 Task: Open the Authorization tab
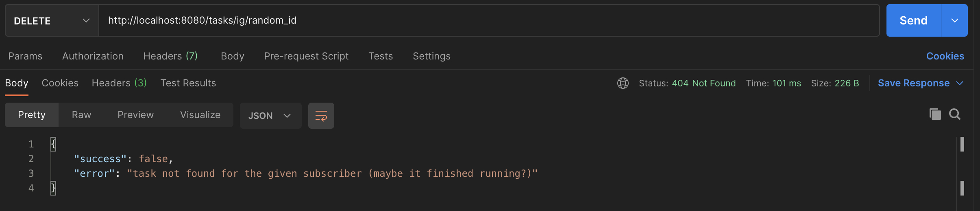click(x=93, y=56)
